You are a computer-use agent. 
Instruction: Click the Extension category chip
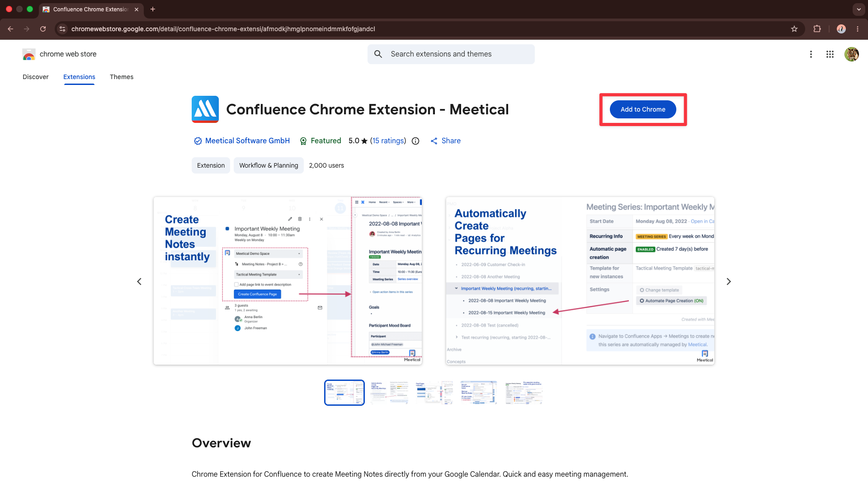pos(211,165)
